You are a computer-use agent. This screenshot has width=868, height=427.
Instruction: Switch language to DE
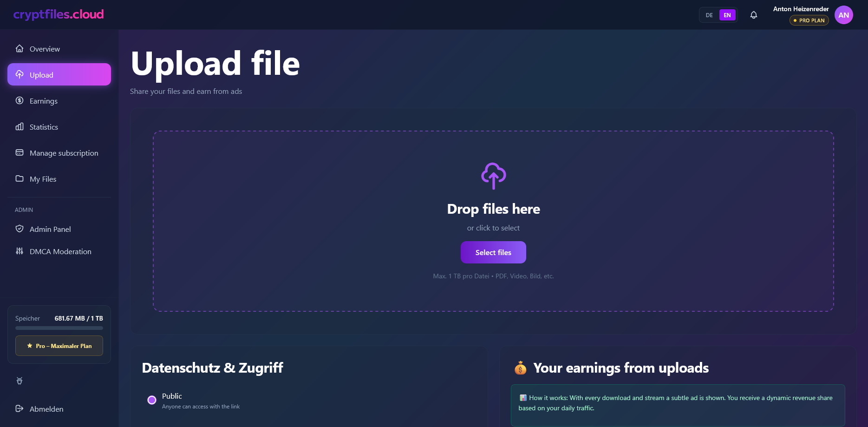click(x=709, y=15)
